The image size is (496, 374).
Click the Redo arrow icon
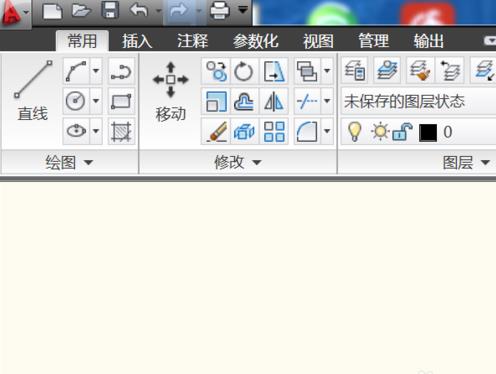[x=179, y=11]
